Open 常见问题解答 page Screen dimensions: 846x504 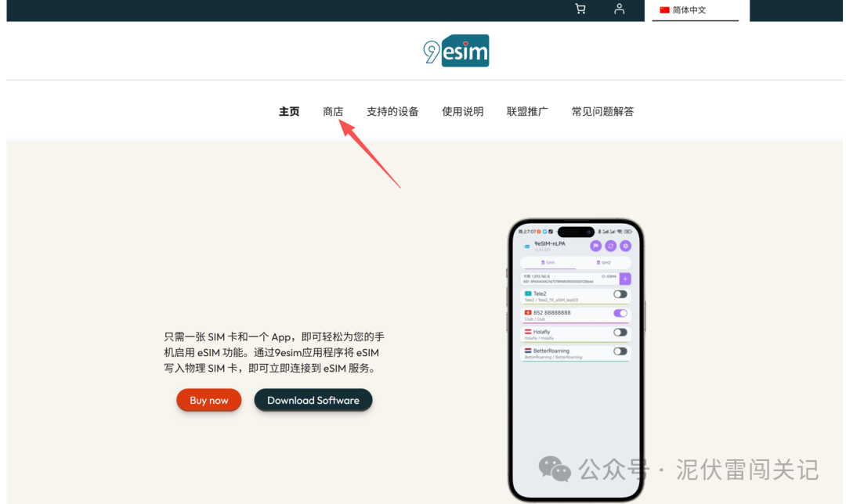[602, 112]
